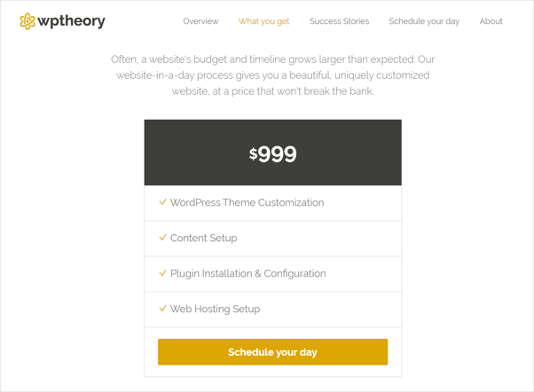The image size is (534, 392).
Task: Click checkmark beside Plugin Installation & Configuration
Action: coord(163,273)
